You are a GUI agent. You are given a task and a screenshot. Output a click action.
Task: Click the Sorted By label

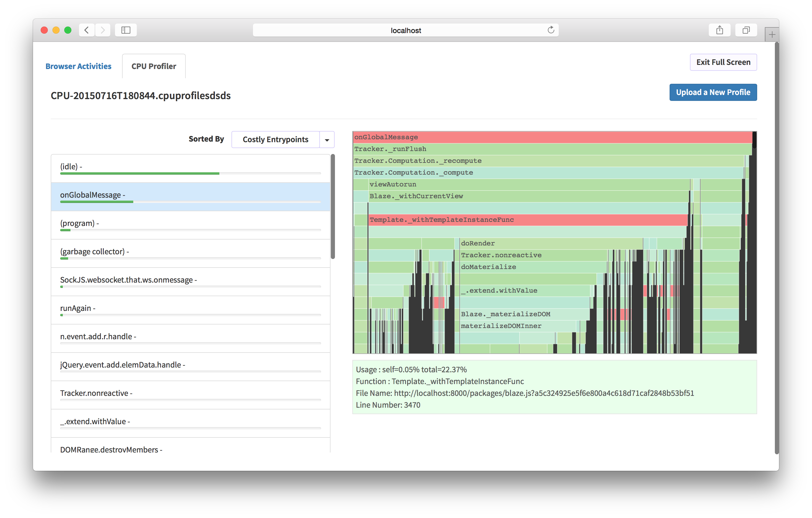click(206, 139)
